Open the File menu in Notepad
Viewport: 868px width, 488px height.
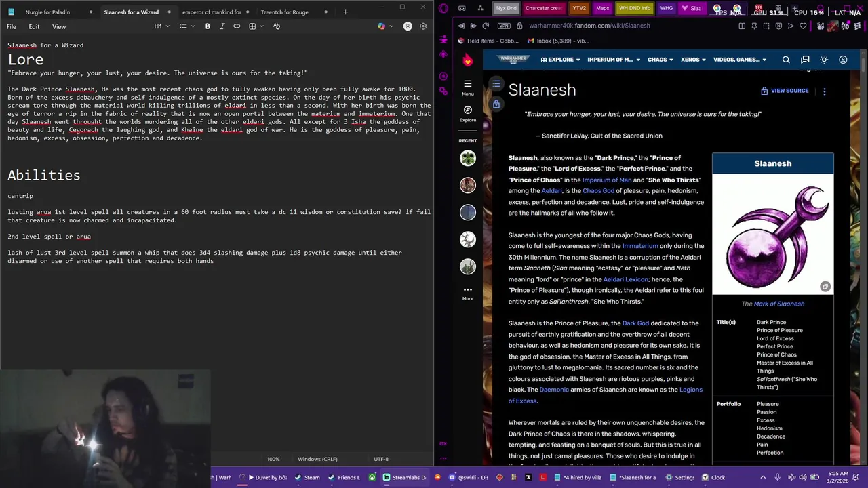(x=12, y=26)
